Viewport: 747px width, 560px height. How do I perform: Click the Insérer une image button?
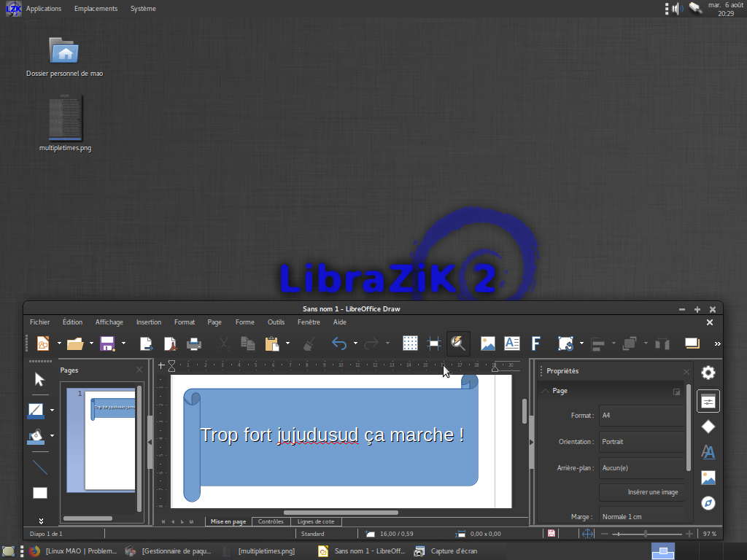pyautogui.click(x=642, y=492)
